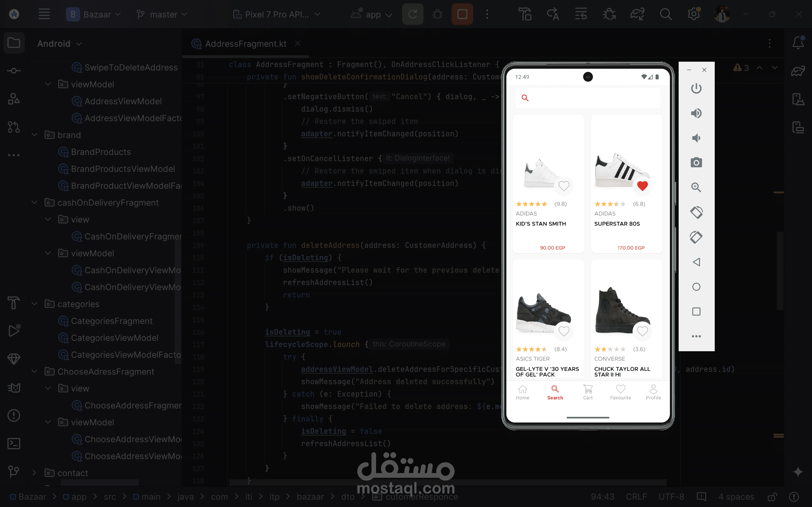Expand the contact folder
This screenshot has width=812, height=507.
click(35, 473)
